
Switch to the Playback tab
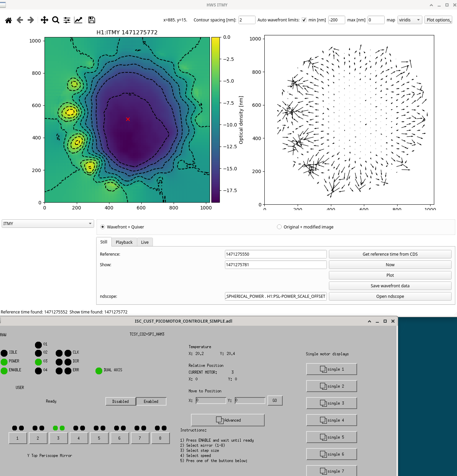click(x=124, y=242)
